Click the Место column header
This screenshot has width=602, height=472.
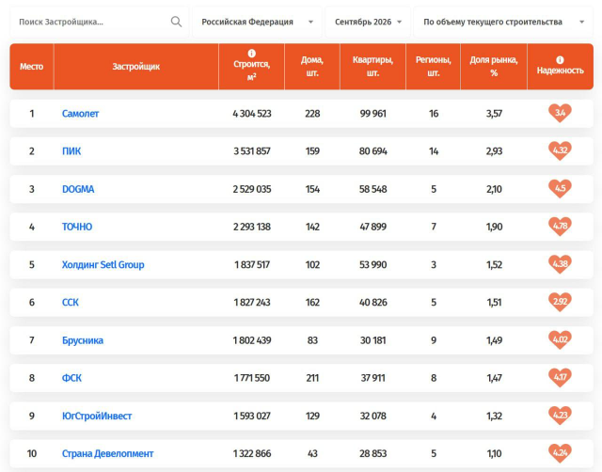point(31,66)
